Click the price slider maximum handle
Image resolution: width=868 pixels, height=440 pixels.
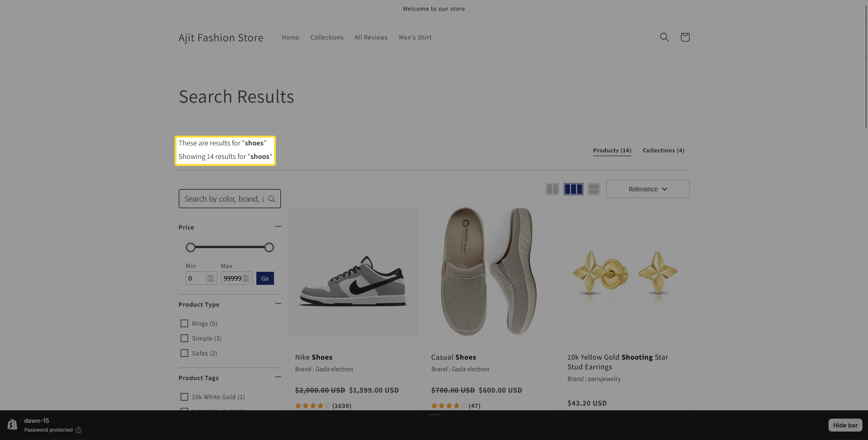(269, 248)
